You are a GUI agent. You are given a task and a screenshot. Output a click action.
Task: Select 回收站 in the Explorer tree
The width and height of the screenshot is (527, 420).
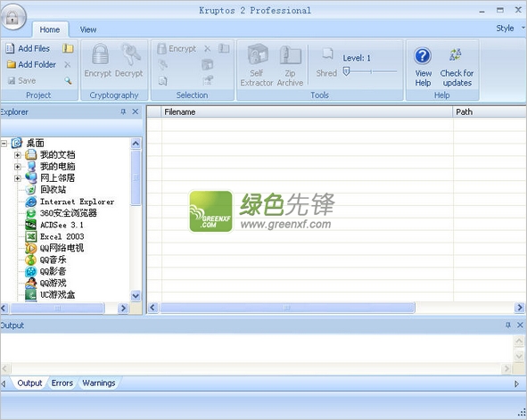[x=53, y=190]
